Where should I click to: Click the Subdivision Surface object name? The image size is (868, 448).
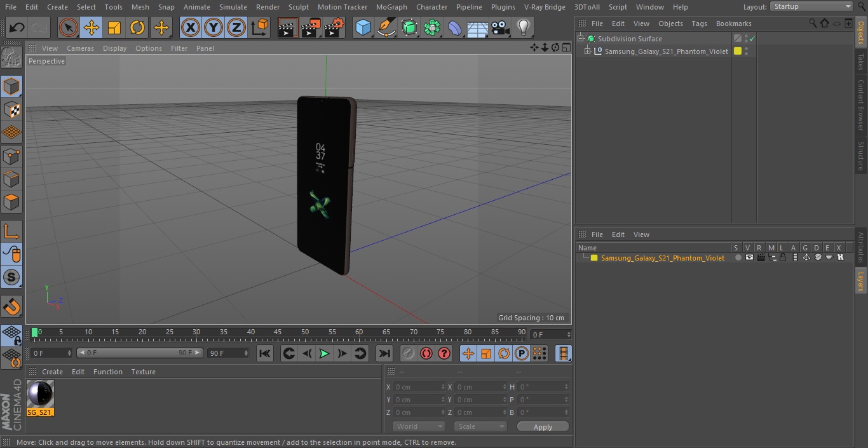click(629, 39)
